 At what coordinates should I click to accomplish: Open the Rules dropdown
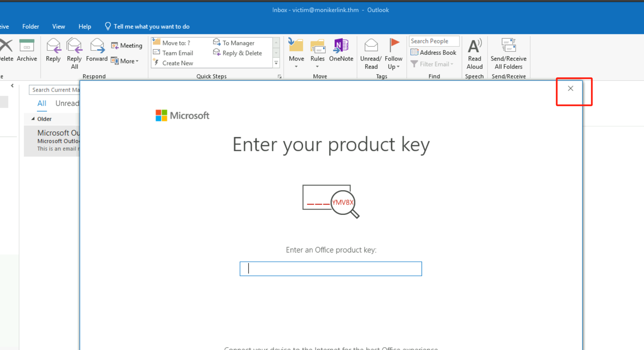(317, 53)
